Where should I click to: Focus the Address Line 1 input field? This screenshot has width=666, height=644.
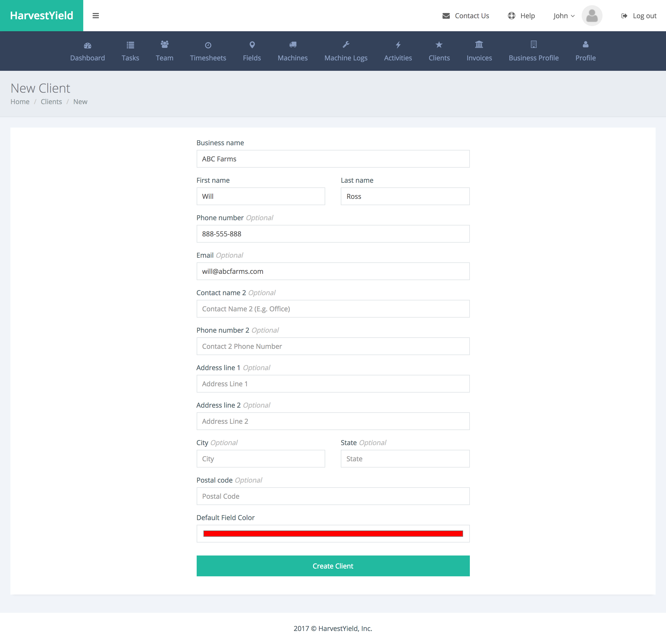tap(333, 383)
